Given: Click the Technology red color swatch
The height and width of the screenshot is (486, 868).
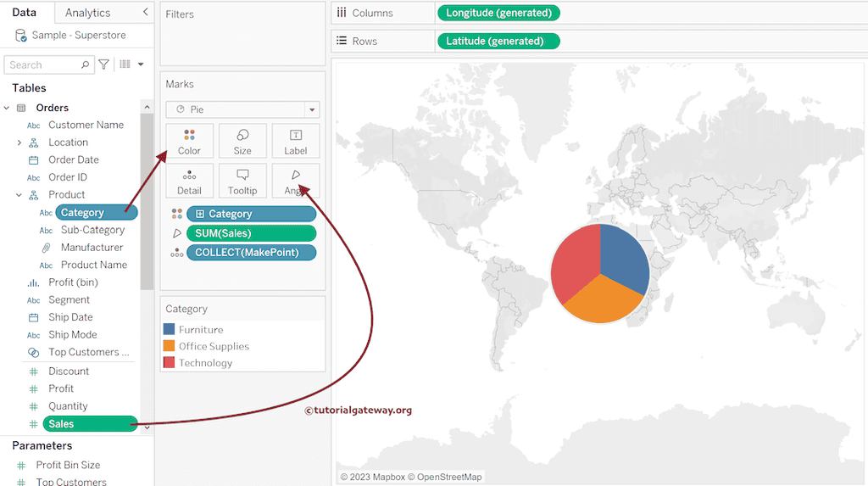Looking at the screenshot, I should (x=170, y=362).
